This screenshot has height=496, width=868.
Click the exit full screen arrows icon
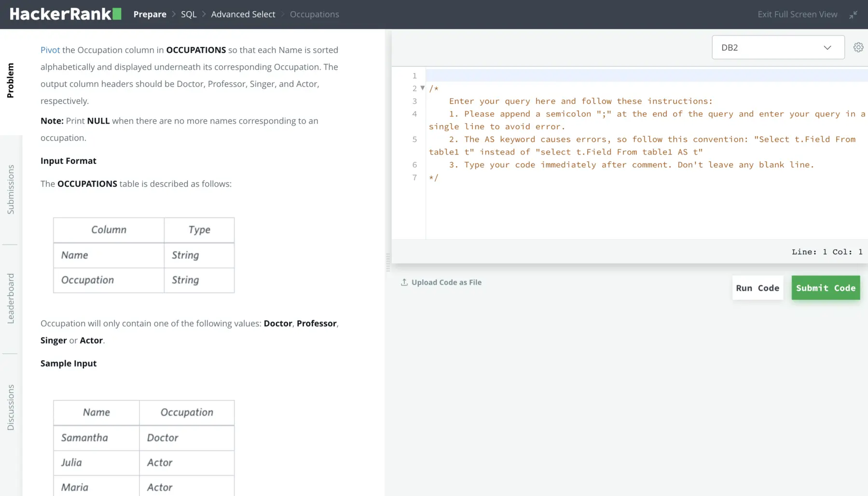tap(854, 14)
